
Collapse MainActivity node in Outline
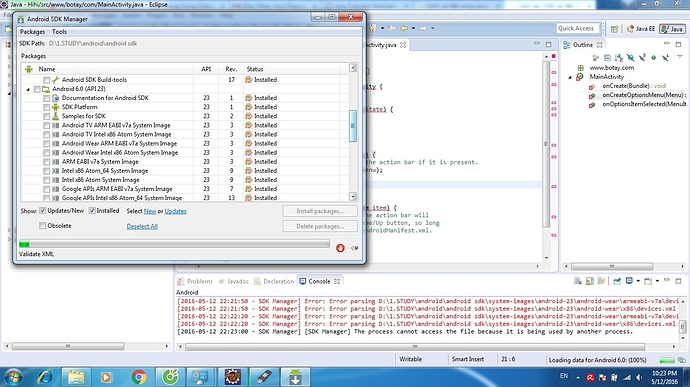pos(570,77)
